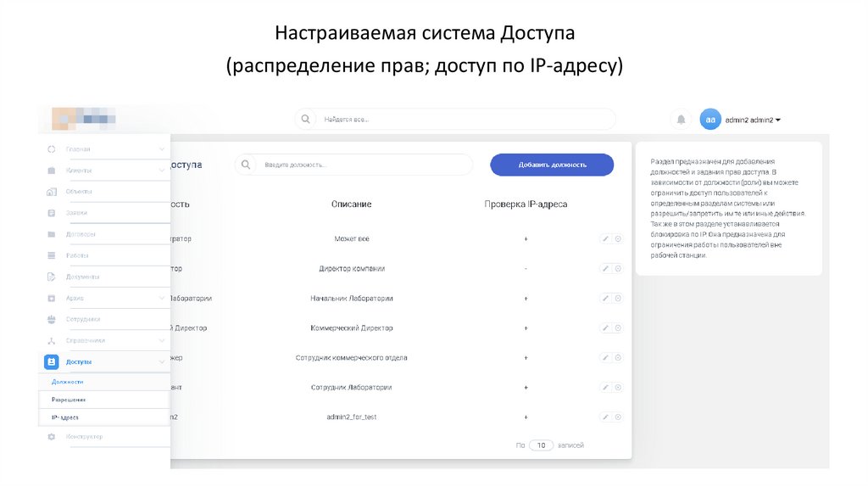Edit the 'Сотрудник Лаборатории' row with pencil icon
Viewport: 868px width, 487px height.
(605, 387)
